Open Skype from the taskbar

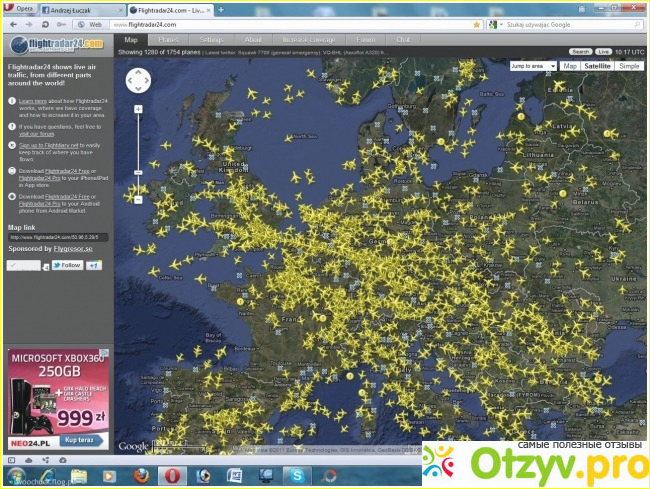coord(296,474)
